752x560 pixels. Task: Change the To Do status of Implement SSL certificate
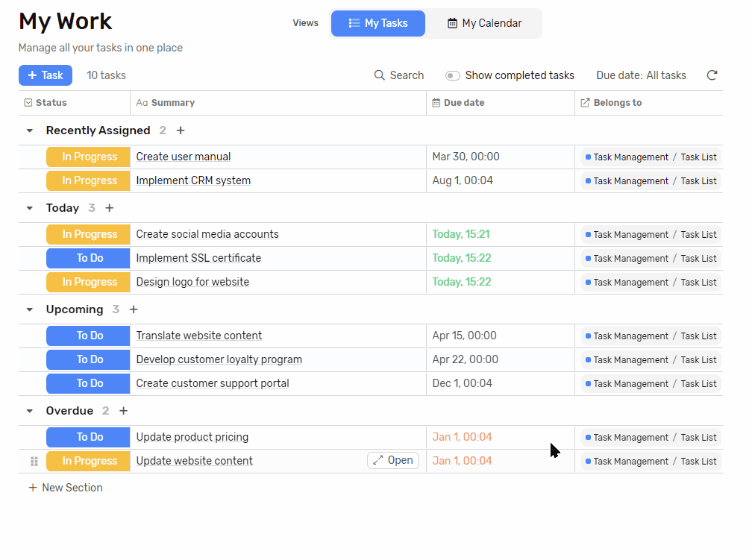[88, 259]
